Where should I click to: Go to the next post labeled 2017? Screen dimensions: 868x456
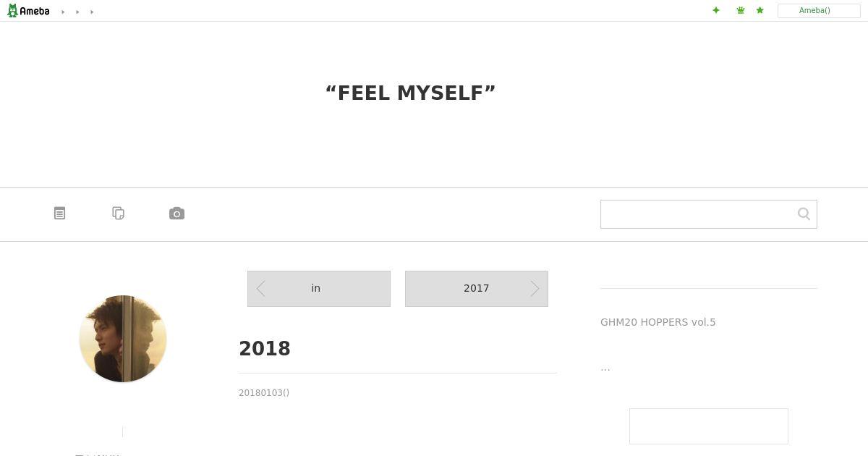pyautogui.click(x=477, y=289)
